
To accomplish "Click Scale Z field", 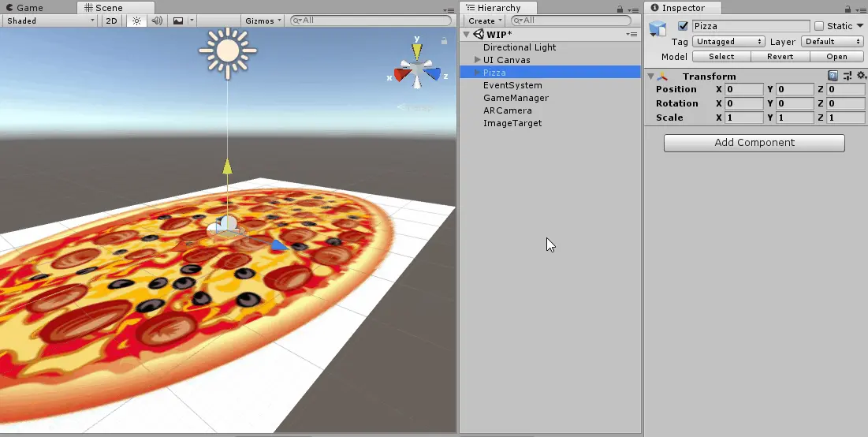I will pyautogui.click(x=846, y=118).
